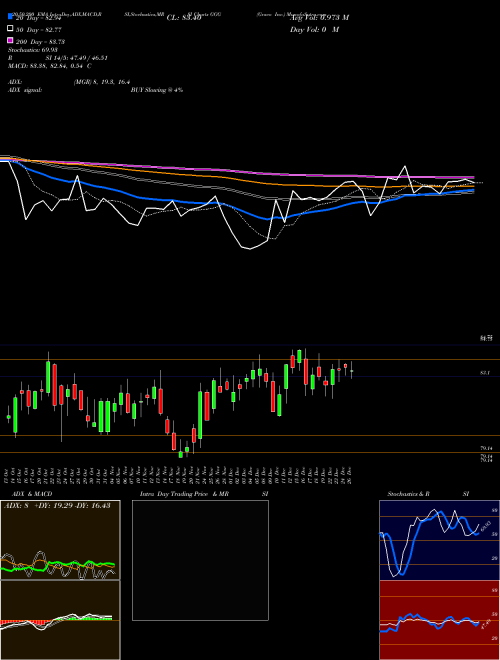This screenshot has height=660, width=500.
Task: Open the blue Stochastics indicator panel
Action: tap(439, 540)
